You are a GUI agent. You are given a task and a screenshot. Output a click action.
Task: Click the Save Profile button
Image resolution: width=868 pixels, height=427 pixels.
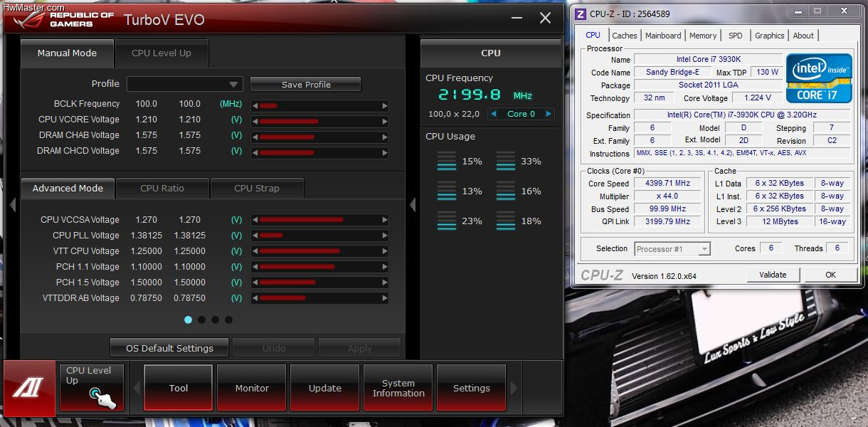tap(306, 85)
